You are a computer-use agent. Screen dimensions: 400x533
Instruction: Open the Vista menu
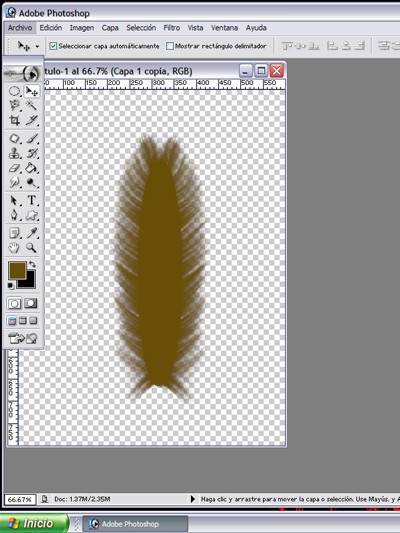pos(195,28)
